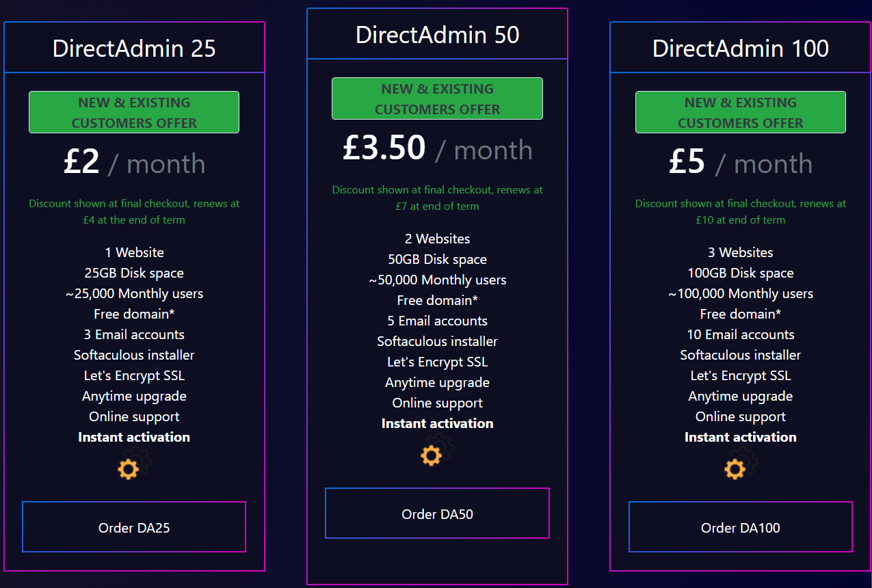Select the green offer banner in DirectAdmin 50

[x=437, y=98]
